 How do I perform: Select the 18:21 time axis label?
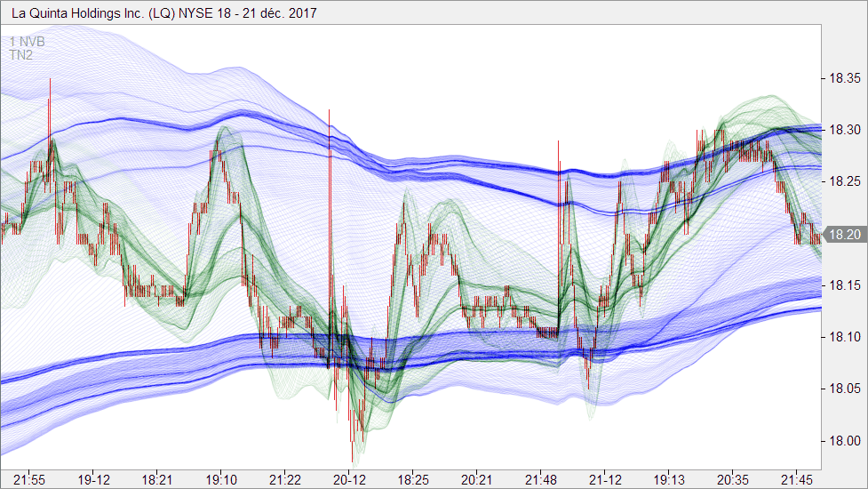point(157,479)
